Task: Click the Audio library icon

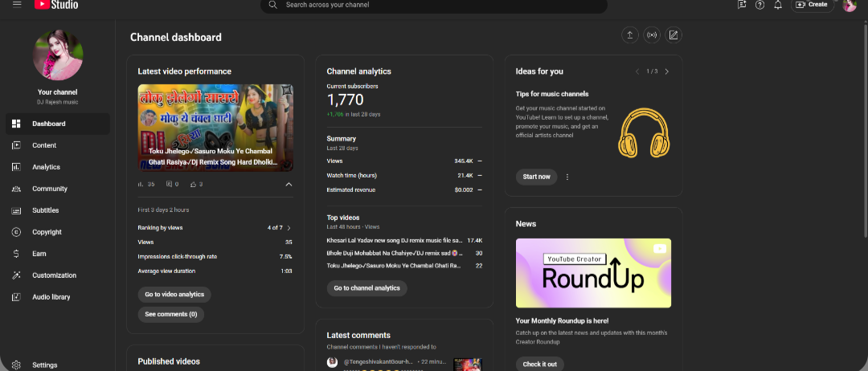Action: (x=16, y=297)
